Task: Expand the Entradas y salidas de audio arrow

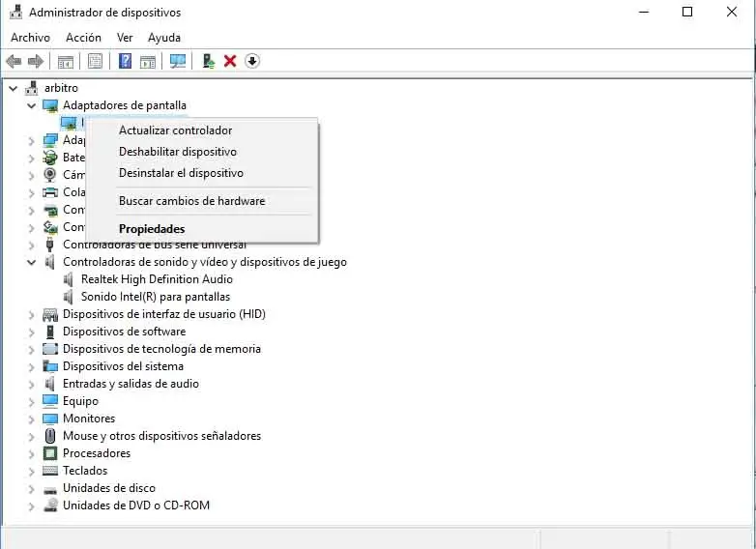Action: coord(31,384)
